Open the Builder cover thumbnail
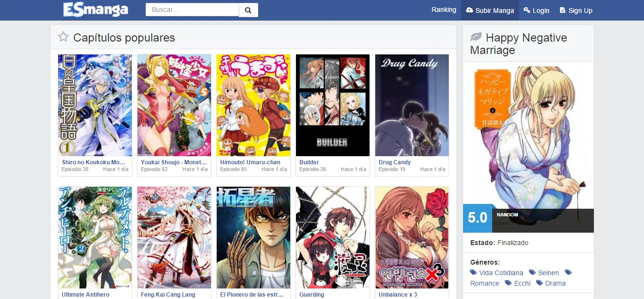 [333, 105]
